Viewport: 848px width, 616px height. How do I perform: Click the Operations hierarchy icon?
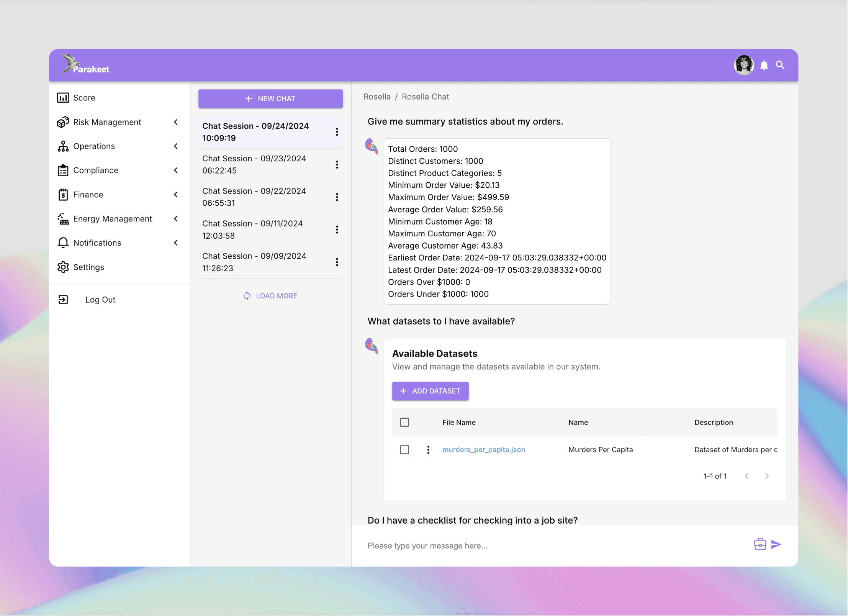click(x=63, y=146)
